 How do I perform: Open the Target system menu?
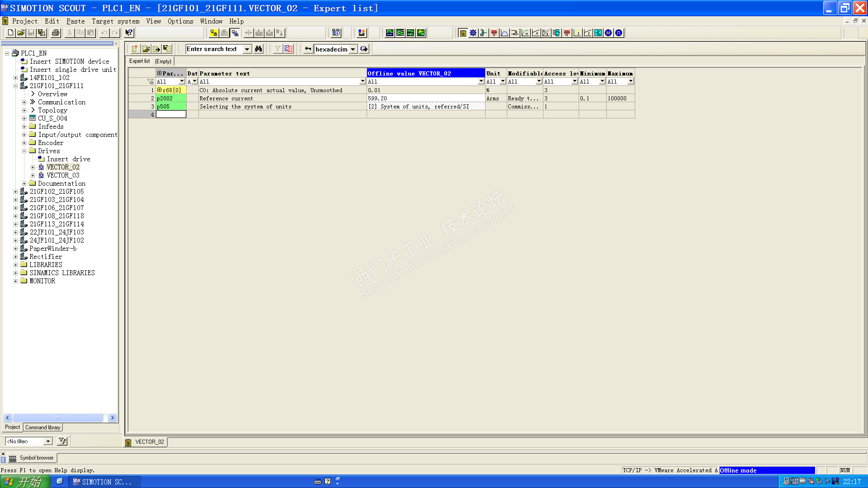click(115, 21)
